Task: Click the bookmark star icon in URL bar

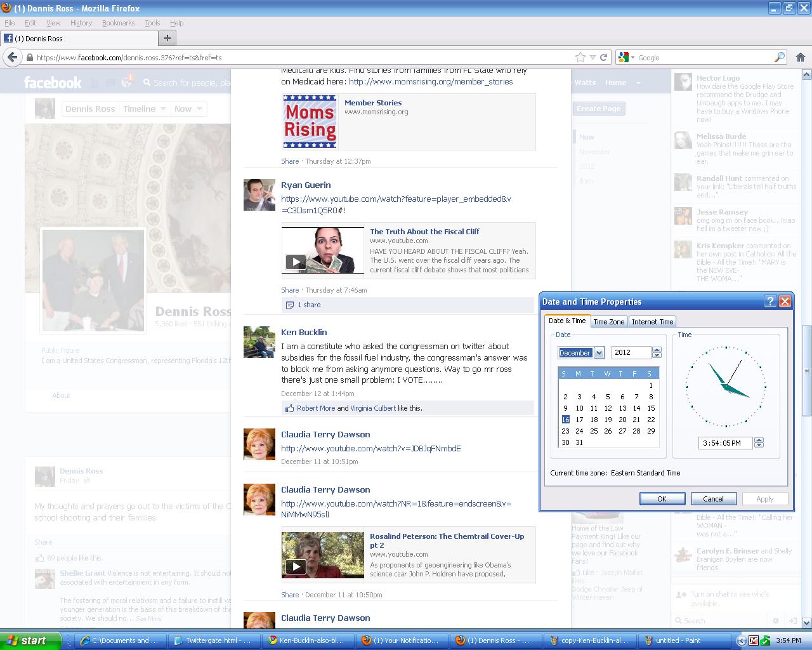Action: pyautogui.click(x=580, y=57)
